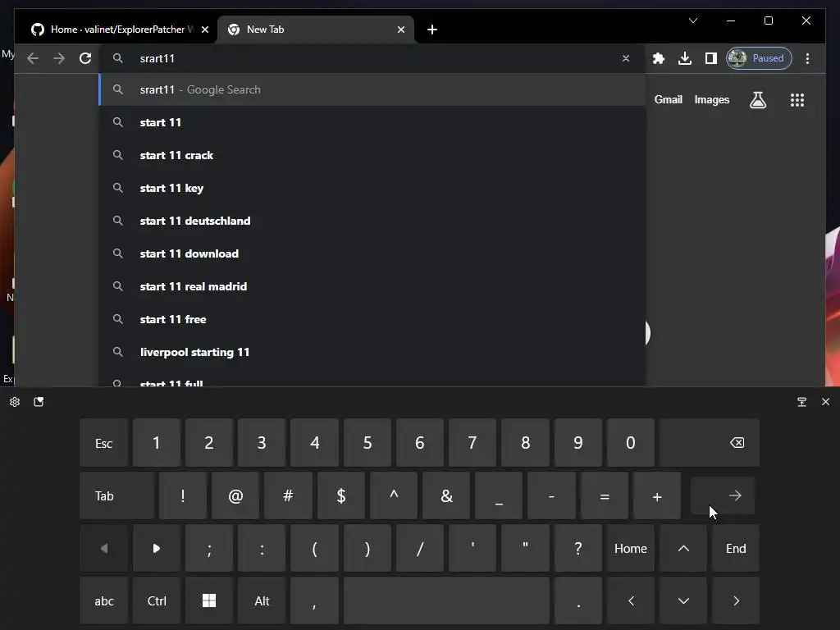Tap the next symbols page triangle key
840x630 pixels.
tap(156, 549)
